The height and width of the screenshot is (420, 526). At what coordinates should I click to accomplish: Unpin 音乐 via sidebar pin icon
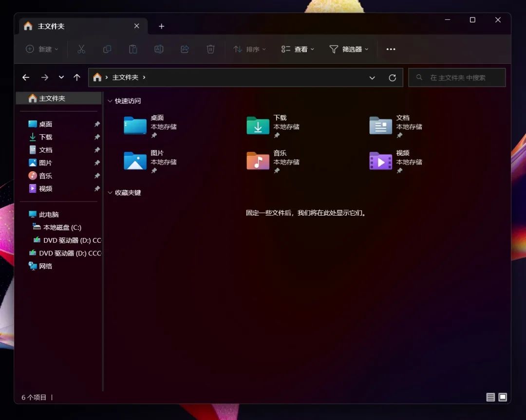point(97,176)
